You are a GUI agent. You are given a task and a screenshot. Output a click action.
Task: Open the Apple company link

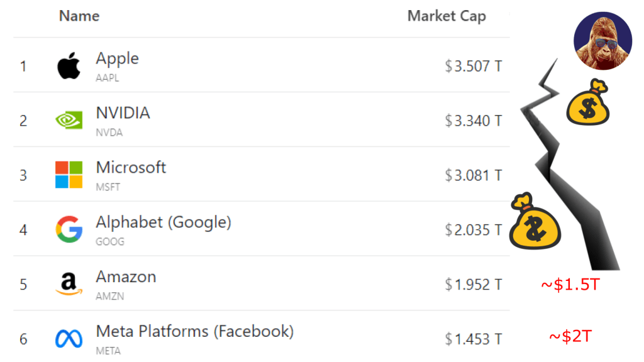[x=117, y=58]
